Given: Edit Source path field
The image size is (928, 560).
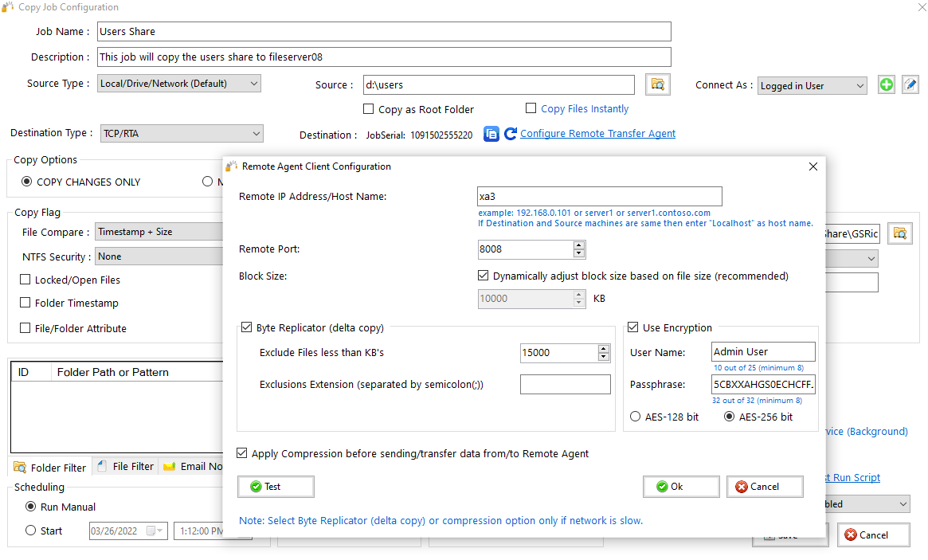Looking at the screenshot, I should 499,84.
